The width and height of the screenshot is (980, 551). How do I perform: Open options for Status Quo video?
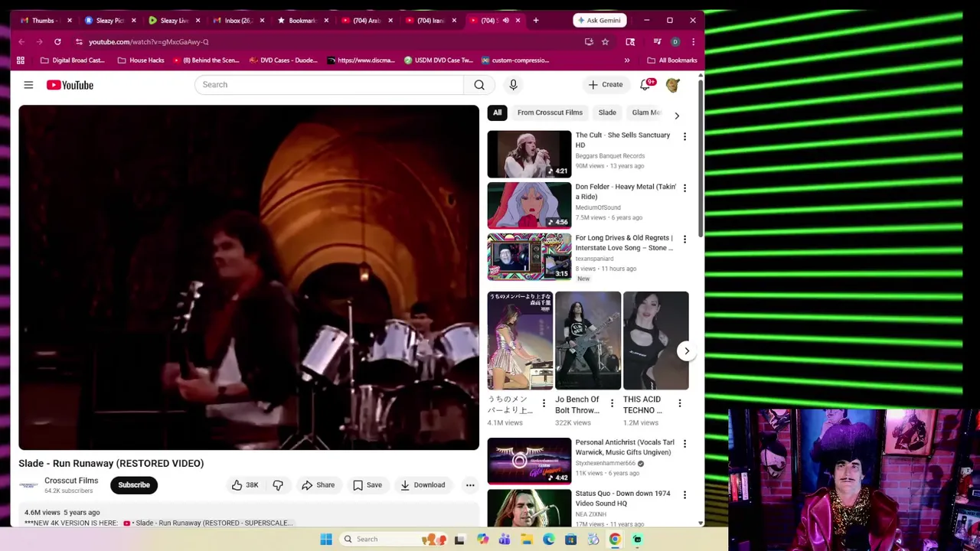click(684, 494)
